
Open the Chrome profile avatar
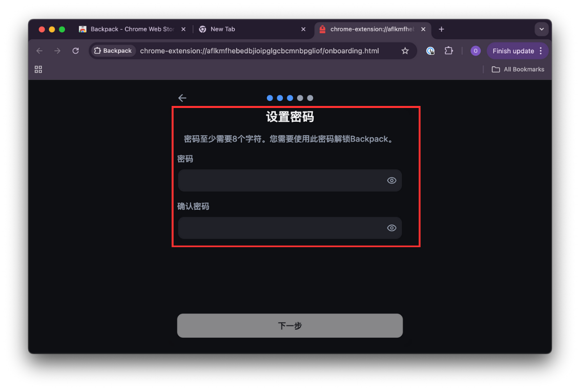(x=475, y=51)
